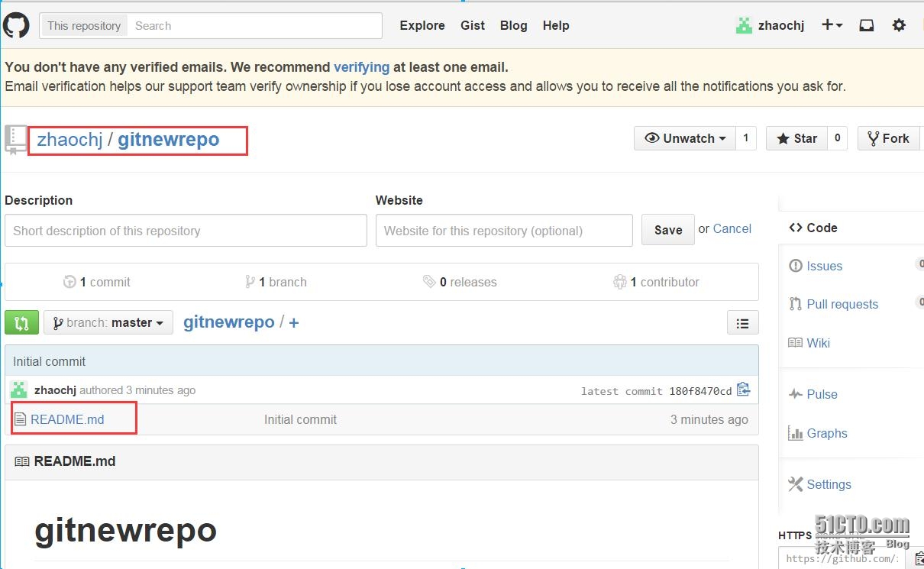The width and height of the screenshot is (924, 569).
Task: Open the gitnewrepo link in repository title
Action: (x=169, y=140)
